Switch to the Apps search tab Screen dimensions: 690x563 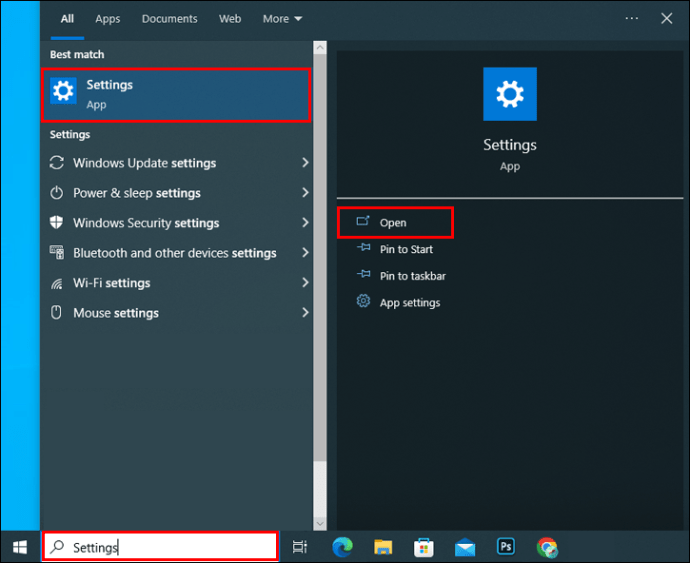[x=107, y=19]
